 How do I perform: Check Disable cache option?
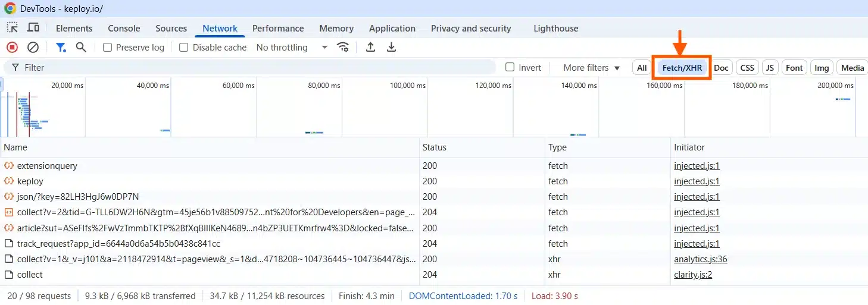[x=184, y=48]
